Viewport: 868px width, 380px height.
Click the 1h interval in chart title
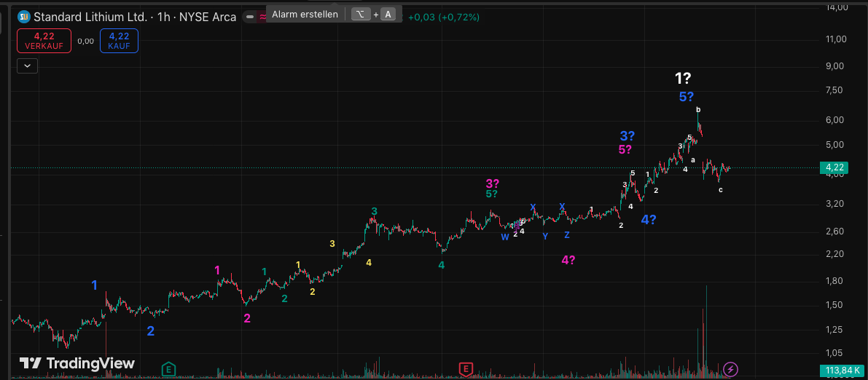[164, 17]
